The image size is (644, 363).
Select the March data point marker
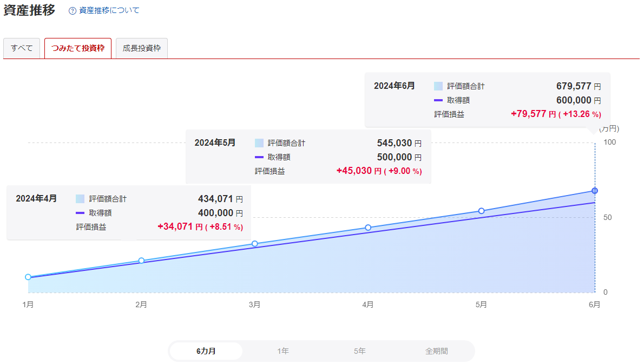(255, 244)
